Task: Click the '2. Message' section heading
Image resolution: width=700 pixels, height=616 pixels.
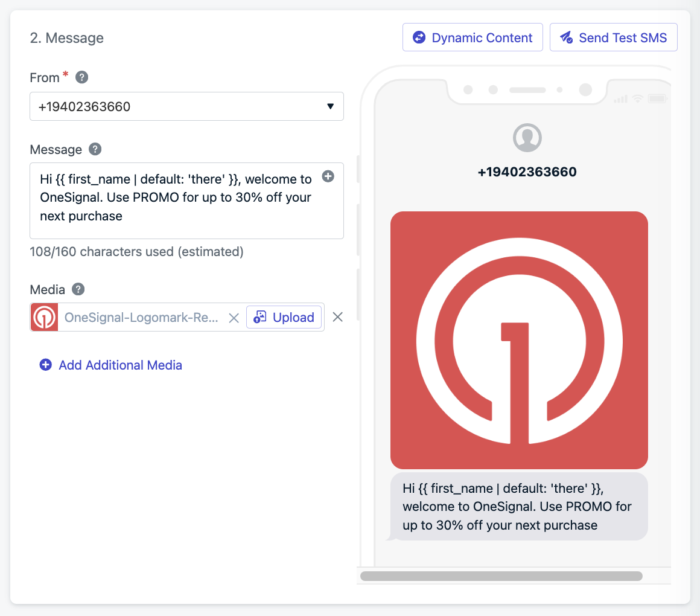Action: pyautogui.click(x=66, y=38)
